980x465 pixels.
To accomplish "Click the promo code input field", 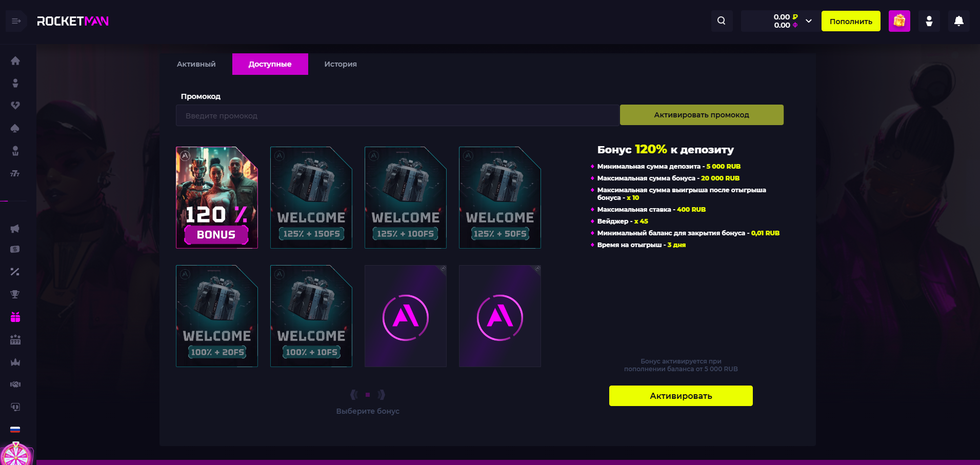I will tap(397, 116).
